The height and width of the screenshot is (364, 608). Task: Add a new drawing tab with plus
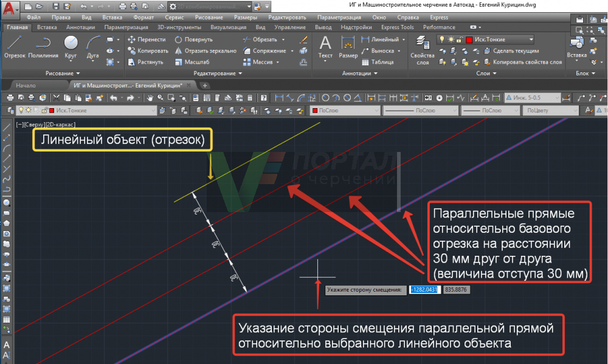pyautogui.click(x=205, y=85)
